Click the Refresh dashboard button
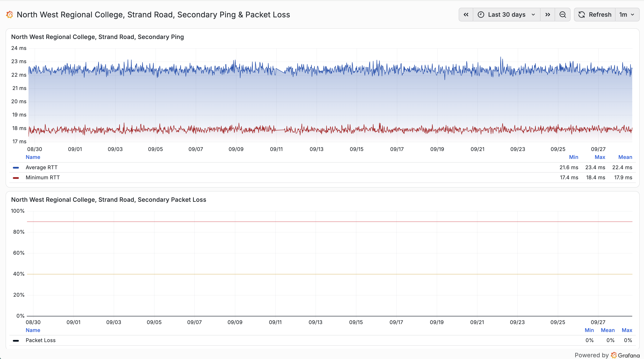This screenshot has width=644, height=359. (x=595, y=15)
